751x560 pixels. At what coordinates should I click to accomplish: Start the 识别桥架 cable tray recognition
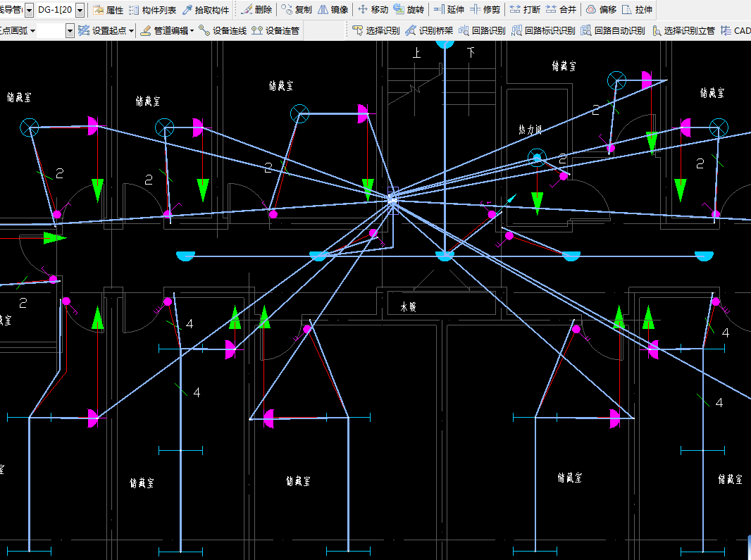pos(428,31)
